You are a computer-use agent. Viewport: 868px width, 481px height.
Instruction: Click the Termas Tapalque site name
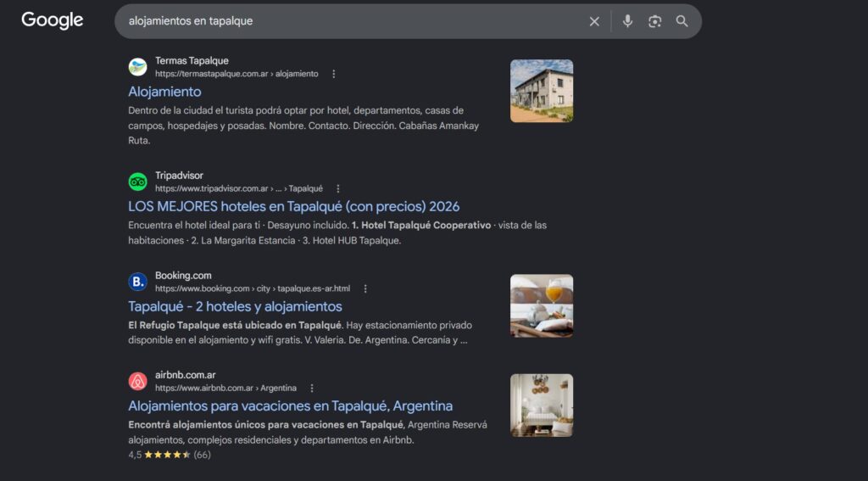pos(192,61)
